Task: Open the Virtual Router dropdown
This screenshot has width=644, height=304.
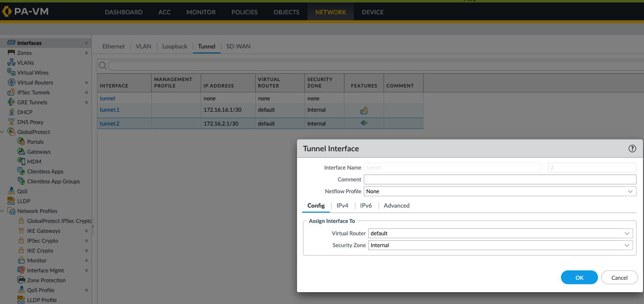Action: tap(501, 233)
